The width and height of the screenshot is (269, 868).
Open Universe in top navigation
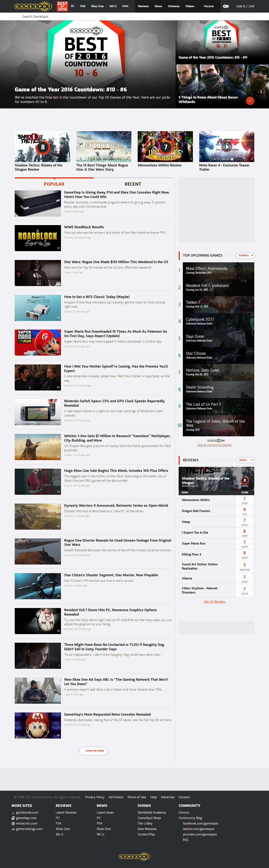click(174, 6)
